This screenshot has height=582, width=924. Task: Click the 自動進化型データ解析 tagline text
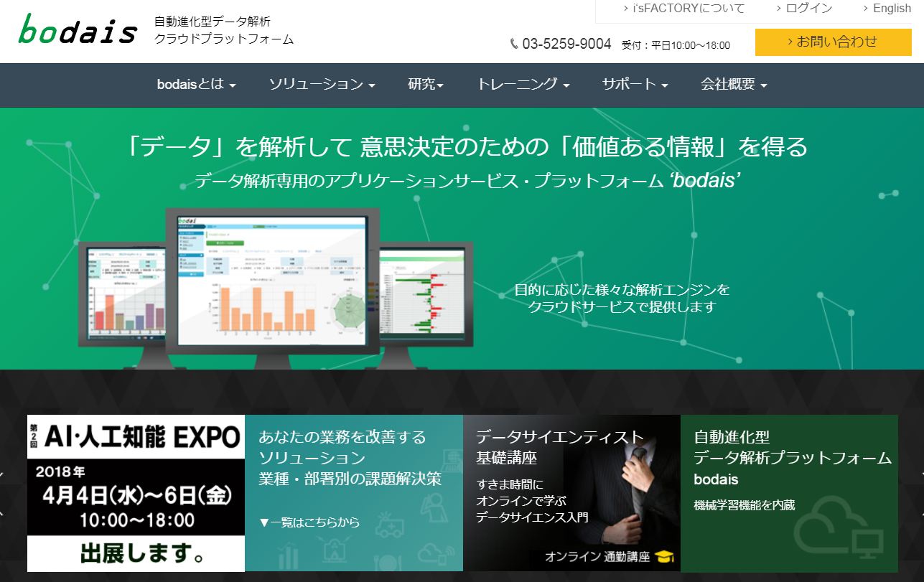213,22
